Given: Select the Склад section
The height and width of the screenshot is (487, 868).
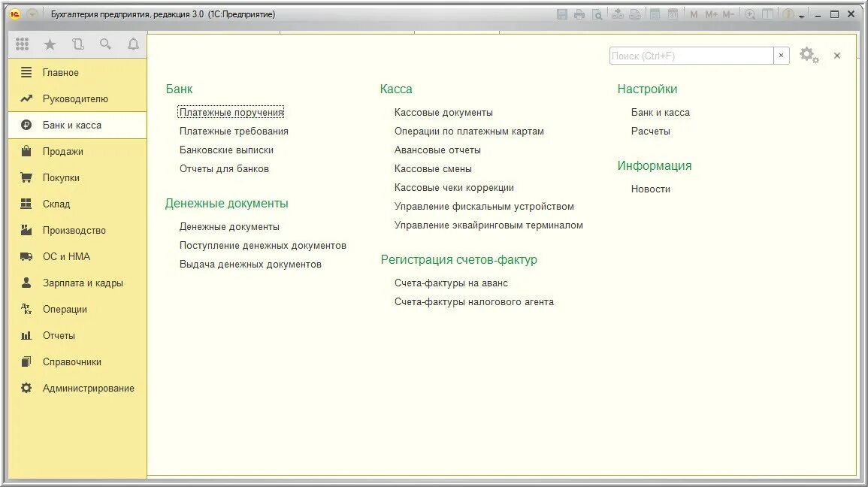Looking at the screenshot, I should tap(77, 204).
